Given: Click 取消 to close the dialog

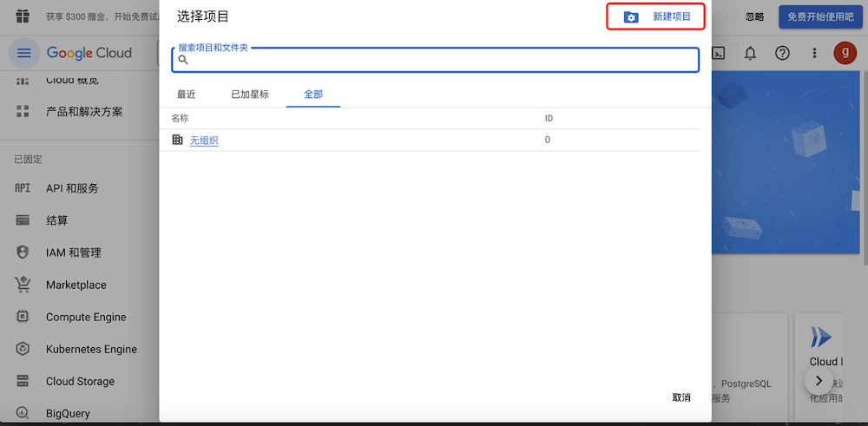Looking at the screenshot, I should click(681, 397).
